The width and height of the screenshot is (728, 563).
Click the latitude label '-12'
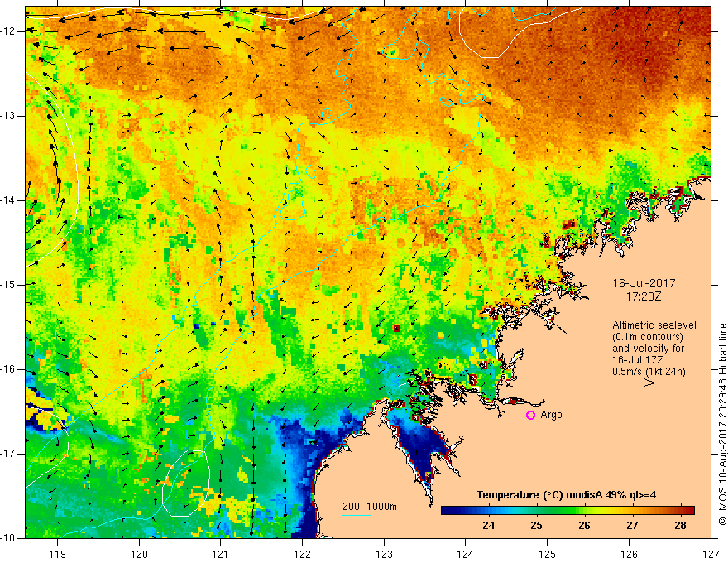[x=8, y=31]
